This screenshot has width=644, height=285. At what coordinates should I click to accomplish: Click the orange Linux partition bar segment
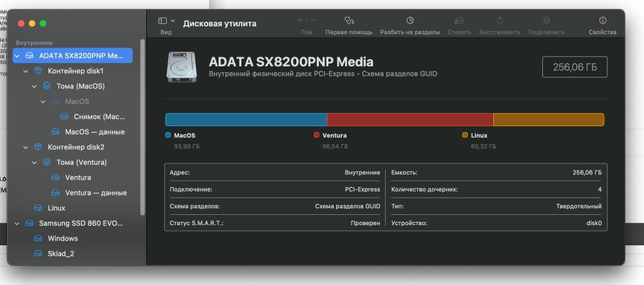click(548, 119)
